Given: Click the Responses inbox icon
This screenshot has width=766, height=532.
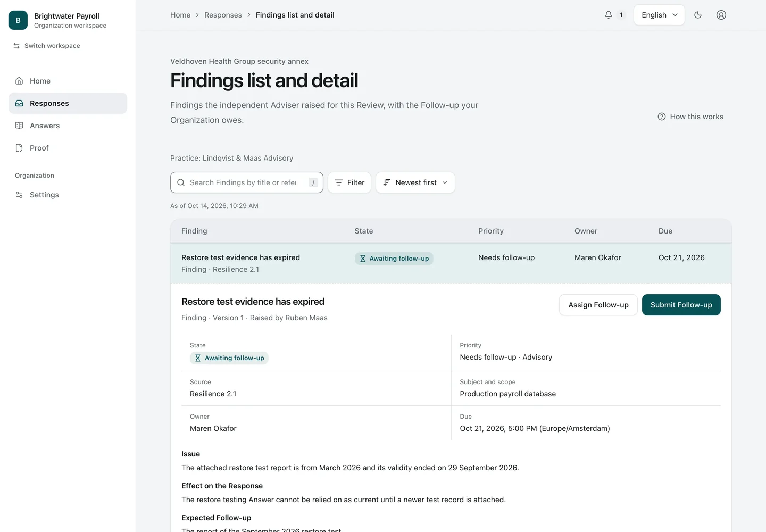Looking at the screenshot, I should click(x=19, y=103).
